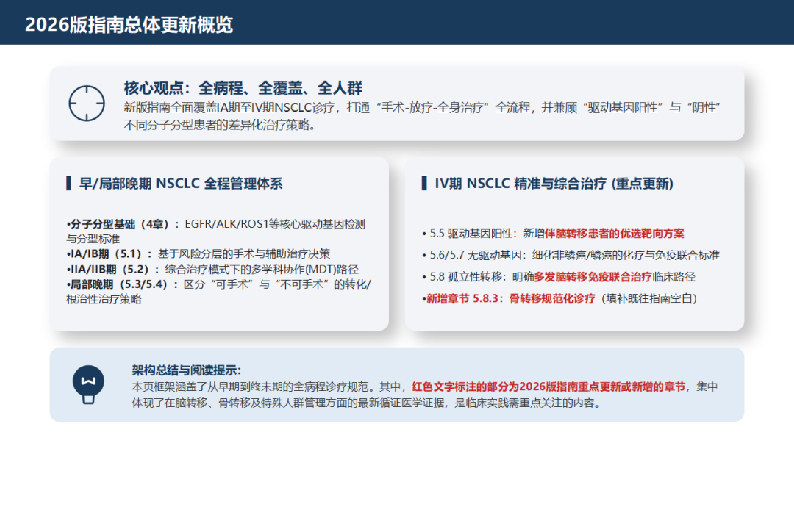Click line 不同分子分型患者的差异化治疗策略
This screenshot has width=794, height=532.
220,125
